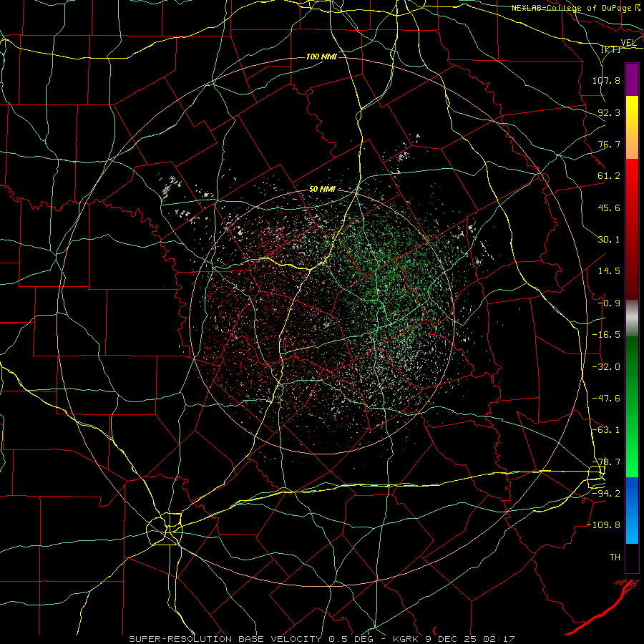Viewport: 644px width, 644px height.
Task: Click the VEL legend title
Action: (628, 43)
